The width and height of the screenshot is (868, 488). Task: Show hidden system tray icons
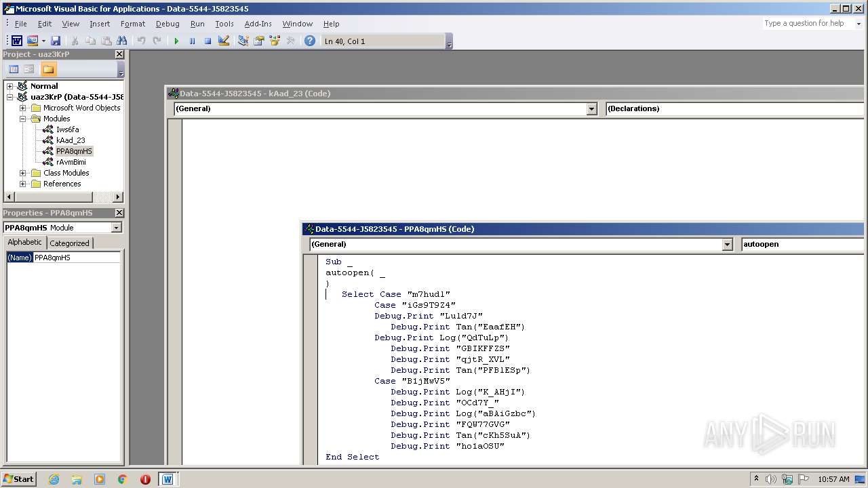click(x=757, y=479)
